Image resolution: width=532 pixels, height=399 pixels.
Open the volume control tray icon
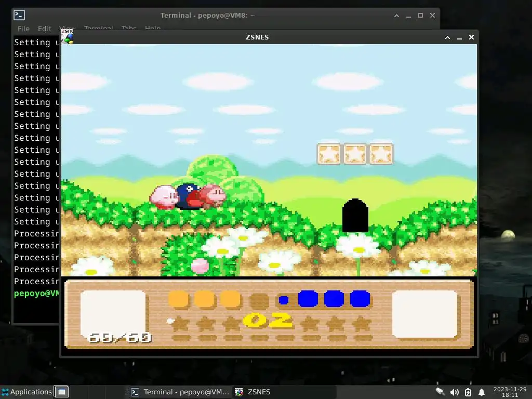[x=454, y=392]
